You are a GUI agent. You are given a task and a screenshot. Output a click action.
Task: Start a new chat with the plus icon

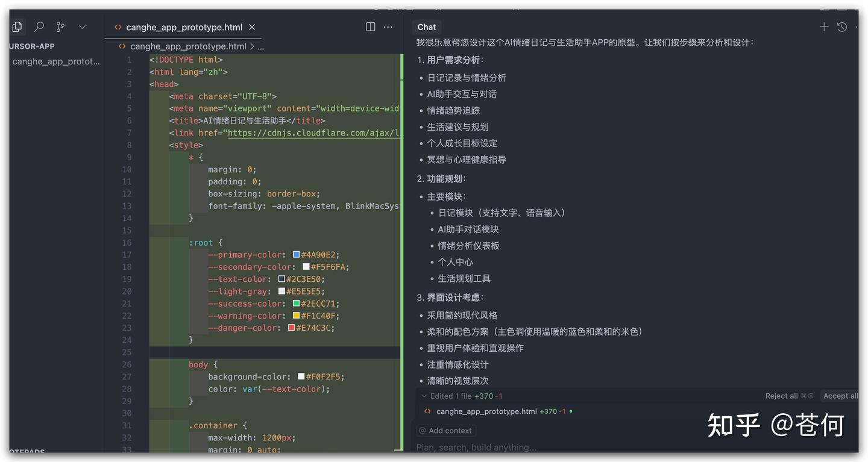coord(823,27)
